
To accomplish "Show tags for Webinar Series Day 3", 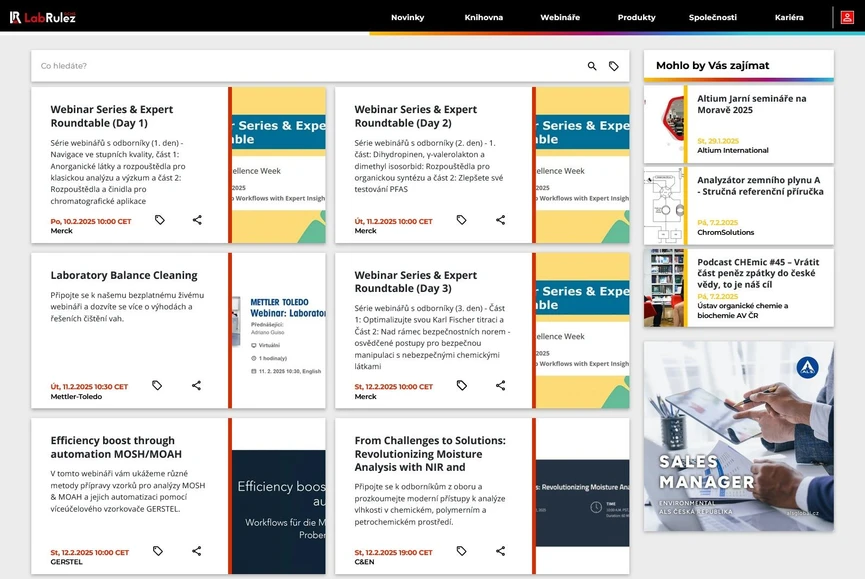I will point(462,385).
